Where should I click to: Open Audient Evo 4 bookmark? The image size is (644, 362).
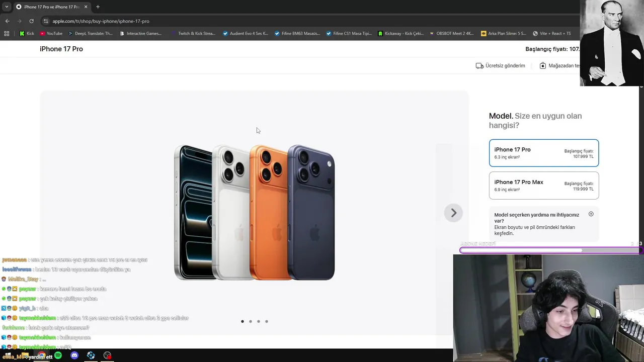246,34
